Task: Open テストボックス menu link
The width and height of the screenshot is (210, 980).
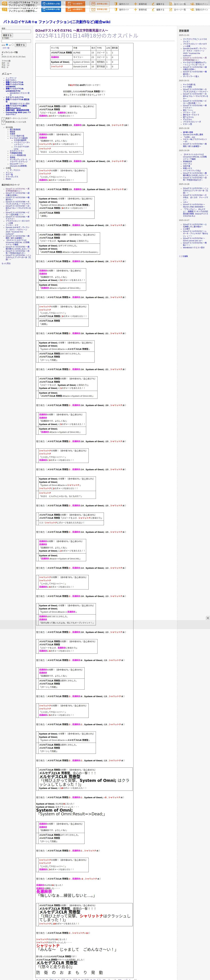Action: point(12,177)
